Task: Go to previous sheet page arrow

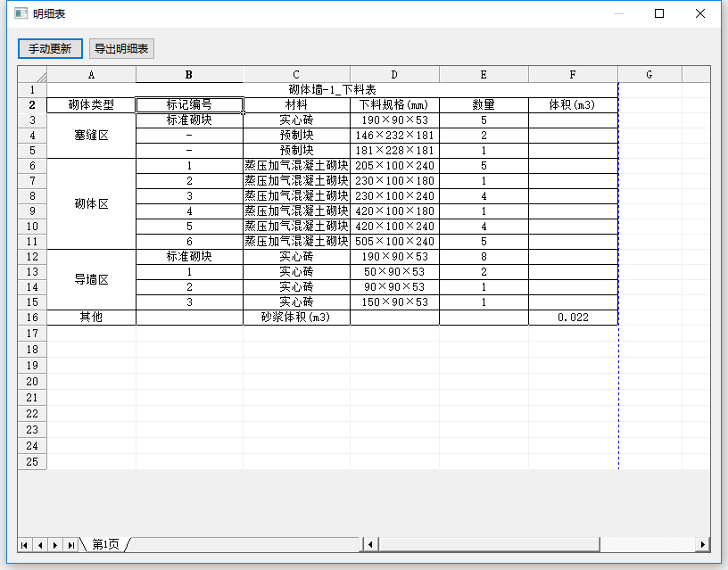Action: (x=40, y=545)
